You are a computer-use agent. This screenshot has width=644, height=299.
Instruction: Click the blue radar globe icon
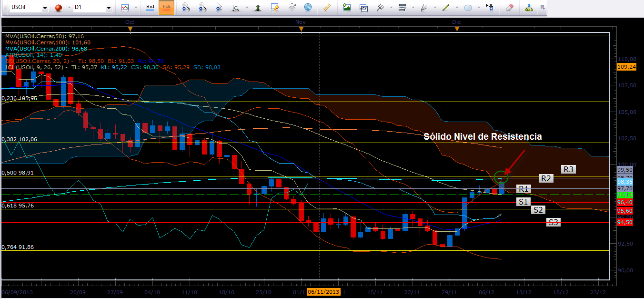pyautogui.click(x=308, y=8)
